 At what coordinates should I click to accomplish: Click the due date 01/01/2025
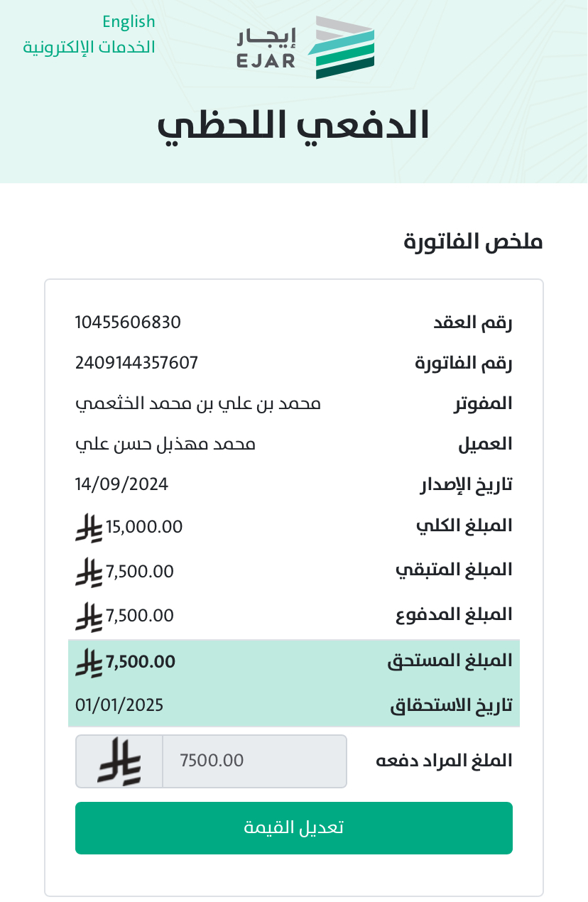tap(119, 705)
